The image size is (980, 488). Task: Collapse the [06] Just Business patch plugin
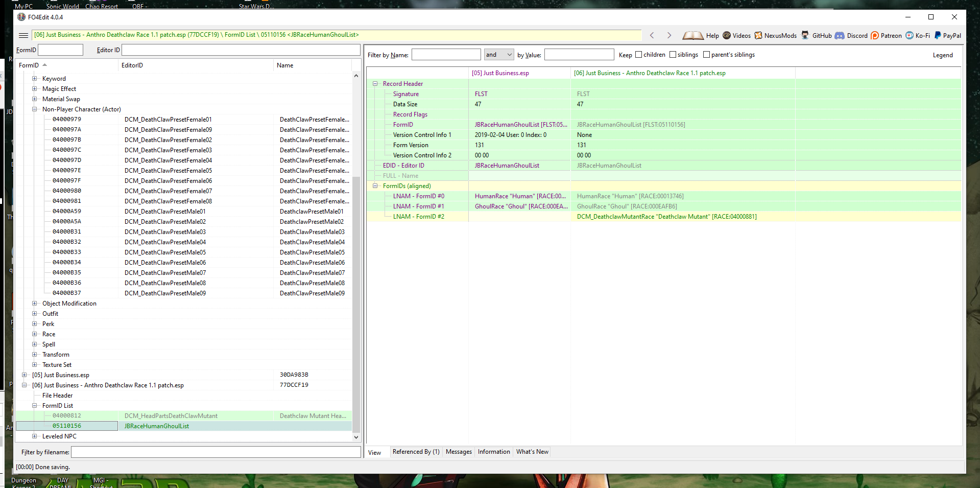point(25,385)
